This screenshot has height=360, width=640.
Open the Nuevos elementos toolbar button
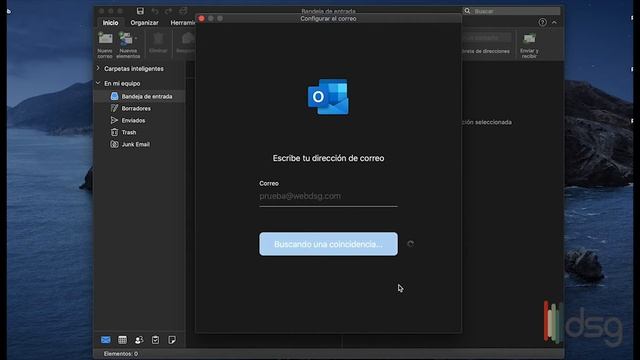point(128,45)
